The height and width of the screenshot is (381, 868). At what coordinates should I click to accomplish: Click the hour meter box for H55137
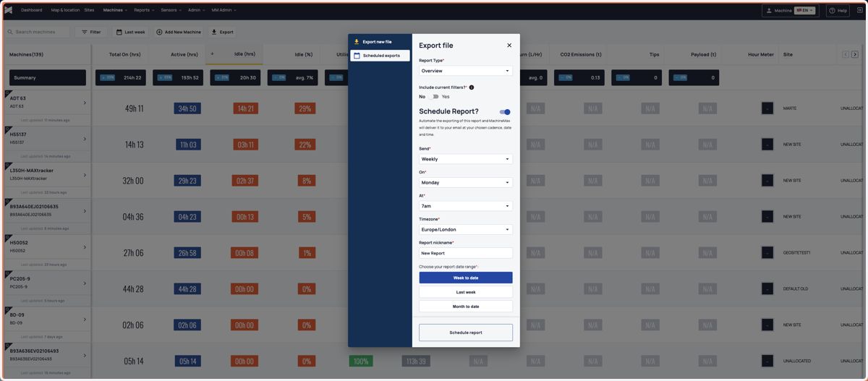(x=767, y=145)
